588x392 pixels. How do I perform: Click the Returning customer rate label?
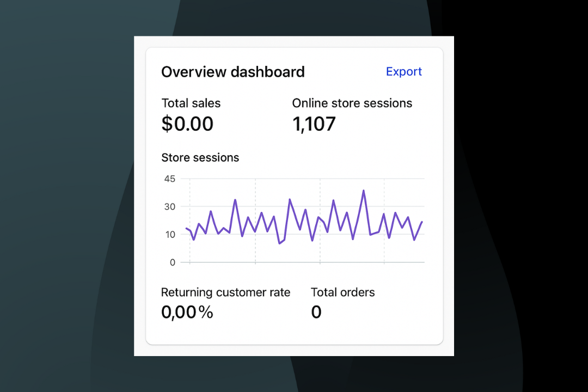[225, 292]
